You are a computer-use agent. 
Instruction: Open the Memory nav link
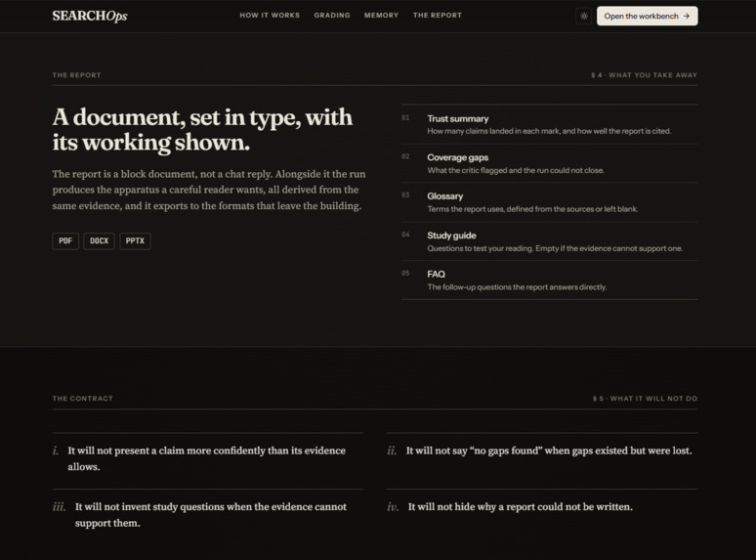[x=381, y=16]
